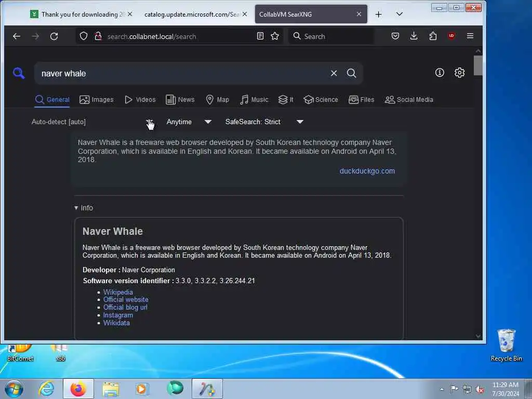Open the uBlock Origin extension icon
The width and height of the screenshot is (532, 399).
451,36
